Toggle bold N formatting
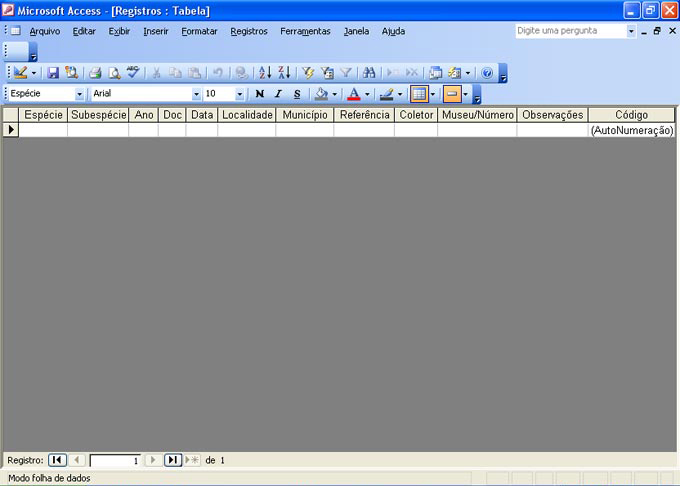This screenshot has width=680, height=486. 260,94
